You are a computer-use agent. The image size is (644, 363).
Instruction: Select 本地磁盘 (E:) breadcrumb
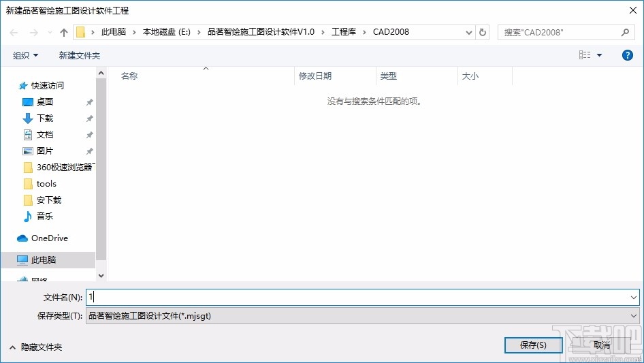coord(166,32)
